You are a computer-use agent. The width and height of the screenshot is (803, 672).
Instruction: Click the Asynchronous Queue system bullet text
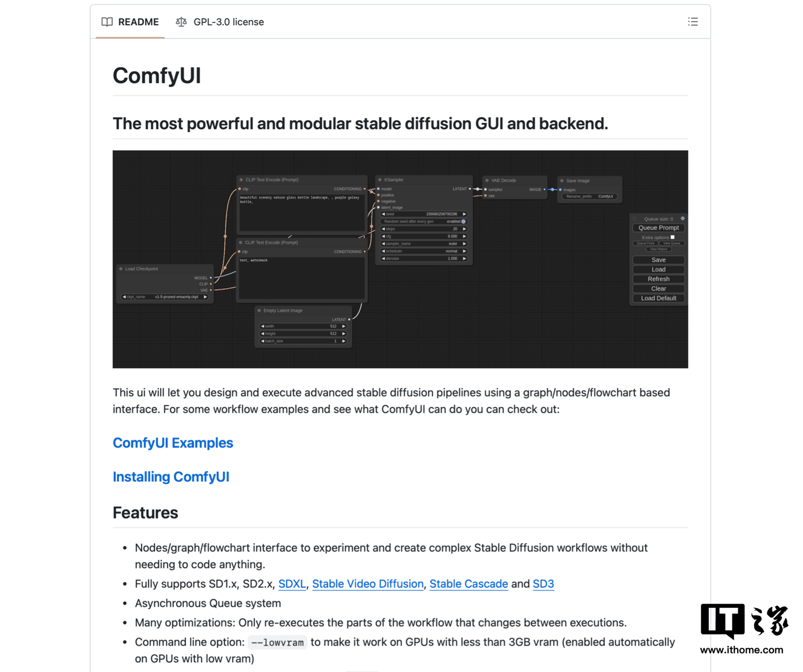[208, 603]
